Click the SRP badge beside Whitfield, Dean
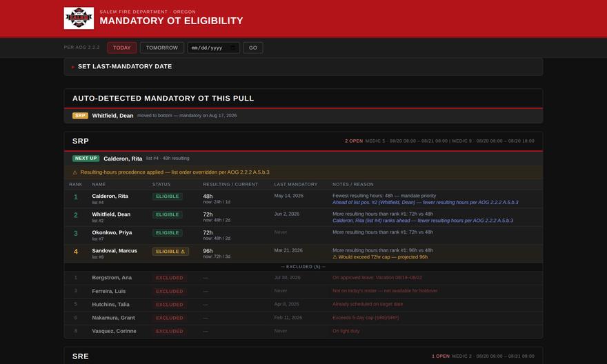607x364 pixels. (80, 116)
